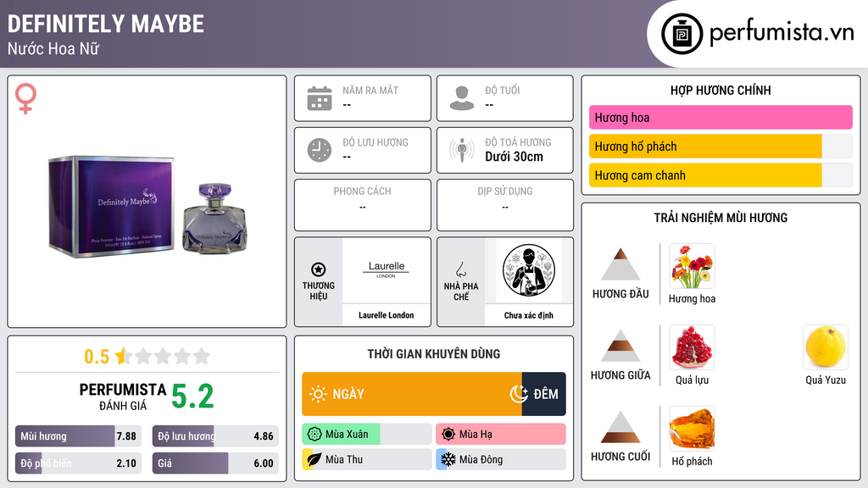Image resolution: width=868 pixels, height=488 pixels.
Task: Click the snowflake icon for Mùa Đông
Action: click(x=448, y=459)
